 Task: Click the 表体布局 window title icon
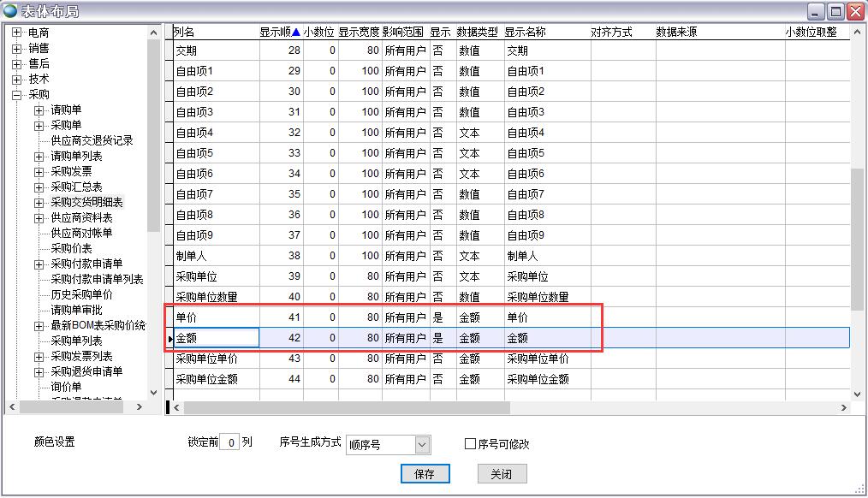(10, 10)
